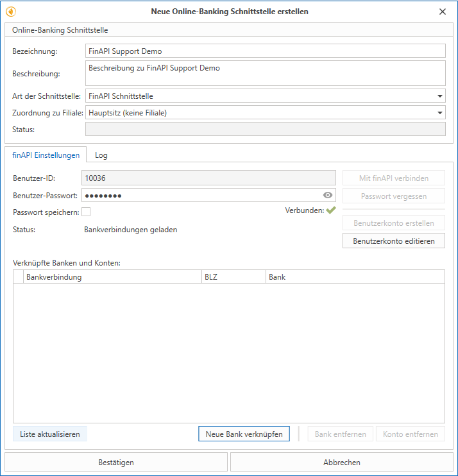Viewport: 458px width, 476px height.
Task: Click the Benutzer-Passwort input field
Action: point(201,196)
